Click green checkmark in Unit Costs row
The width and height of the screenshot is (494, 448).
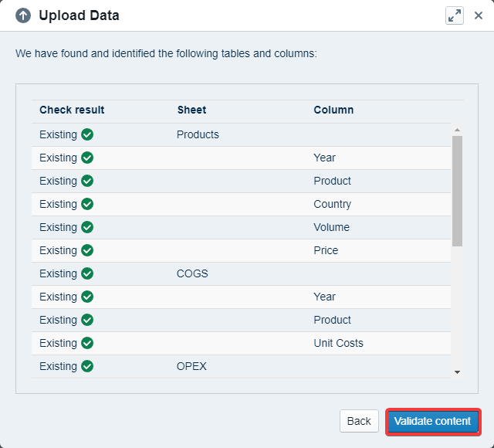tap(87, 343)
